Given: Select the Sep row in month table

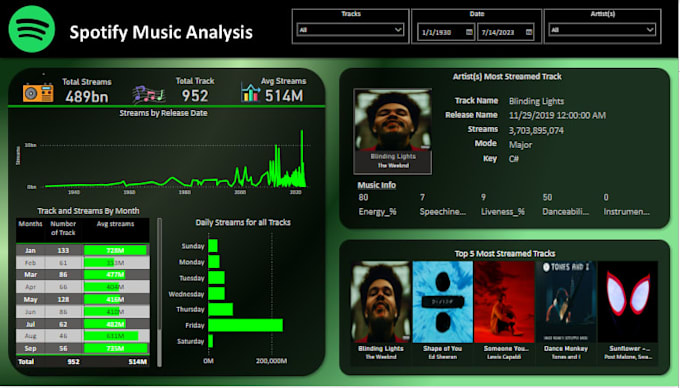Looking at the screenshot, I should click(83, 348).
